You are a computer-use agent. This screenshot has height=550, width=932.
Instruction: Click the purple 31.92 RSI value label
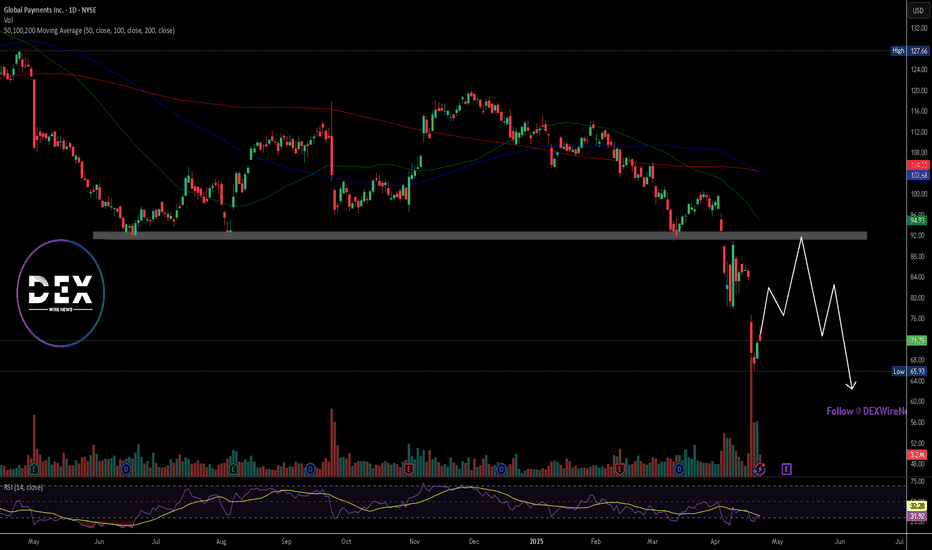click(x=918, y=516)
